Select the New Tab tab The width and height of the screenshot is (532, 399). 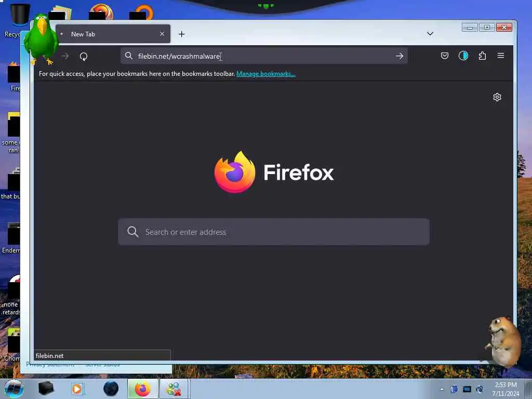pyautogui.click(x=113, y=34)
